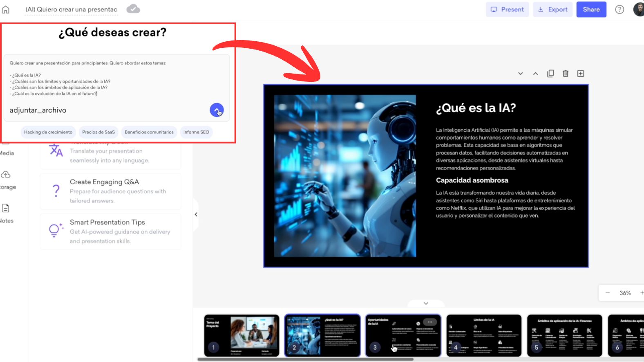The image size is (644, 362).
Task: Click the 36% zoom level value
Action: tap(625, 293)
